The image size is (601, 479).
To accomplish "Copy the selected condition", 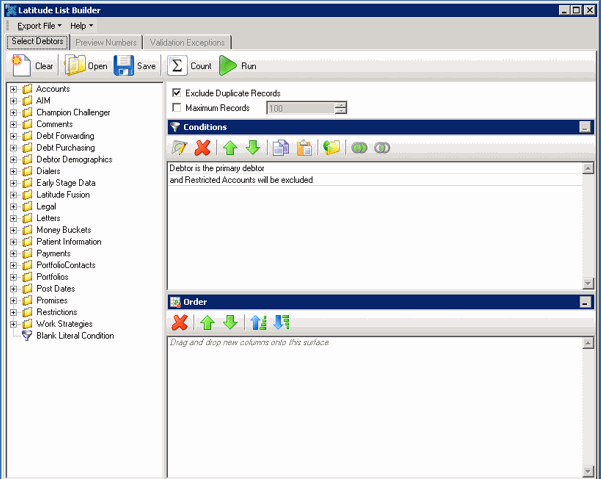I will click(281, 148).
